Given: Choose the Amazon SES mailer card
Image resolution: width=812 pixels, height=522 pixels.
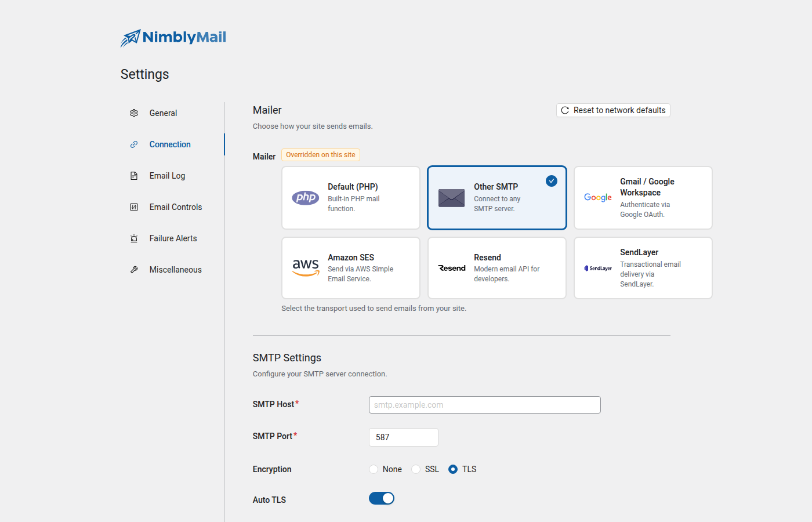Looking at the screenshot, I should tap(351, 268).
